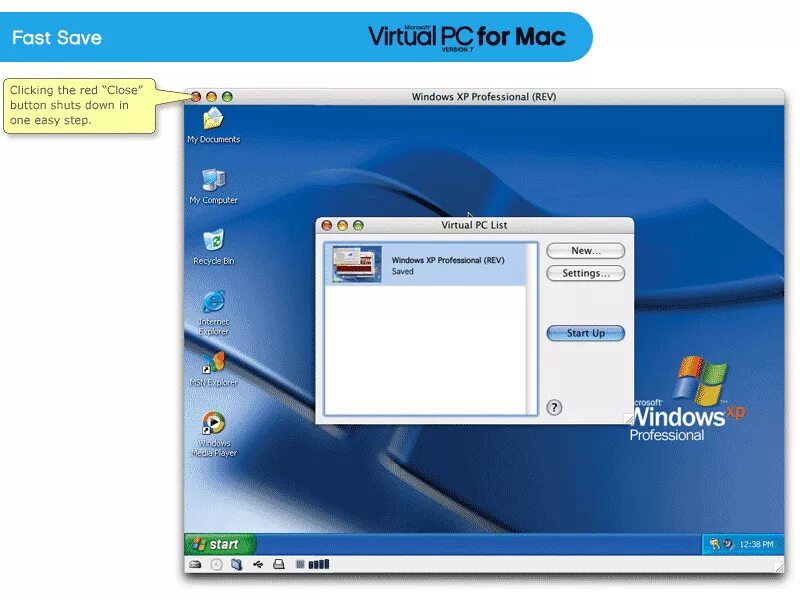Click the saved PC thumbnail preview
This screenshot has height=600, width=800.
(x=357, y=264)
